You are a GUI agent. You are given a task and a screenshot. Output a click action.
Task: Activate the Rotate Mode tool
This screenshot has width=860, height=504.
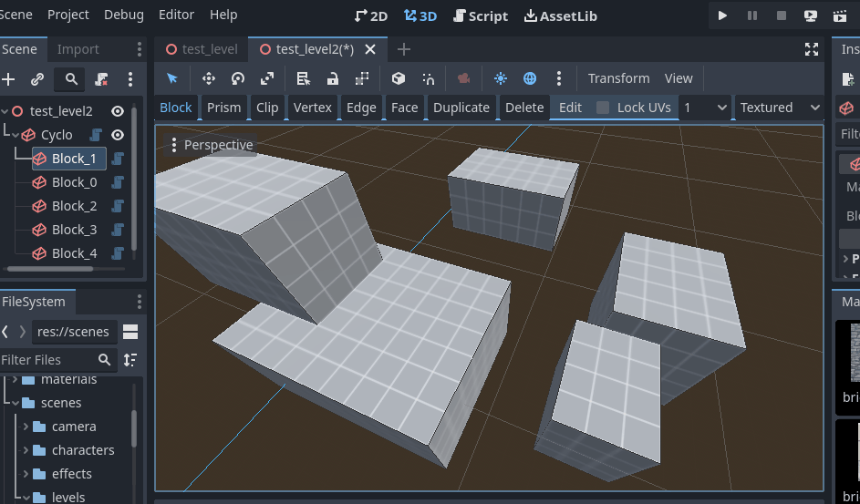[x=237, y=78]
